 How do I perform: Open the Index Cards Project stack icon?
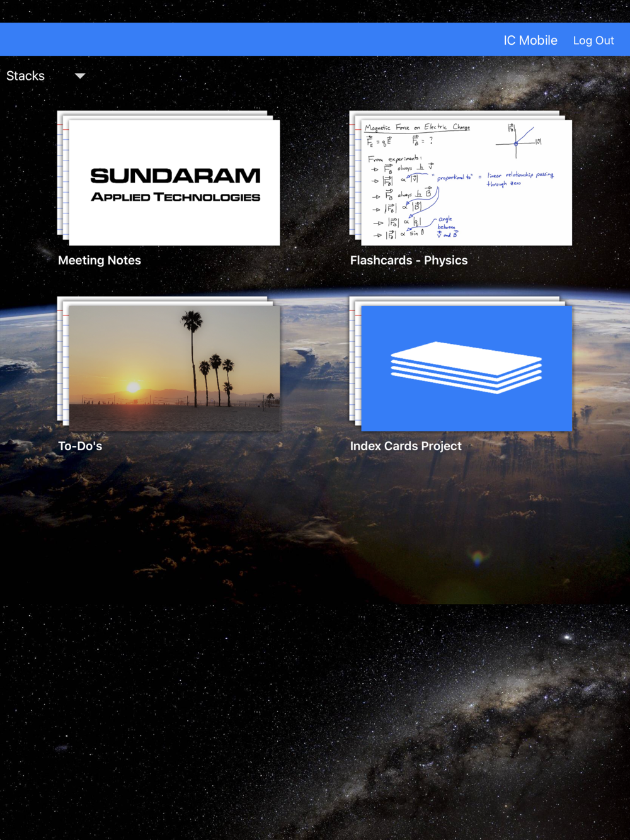[461, 364]
